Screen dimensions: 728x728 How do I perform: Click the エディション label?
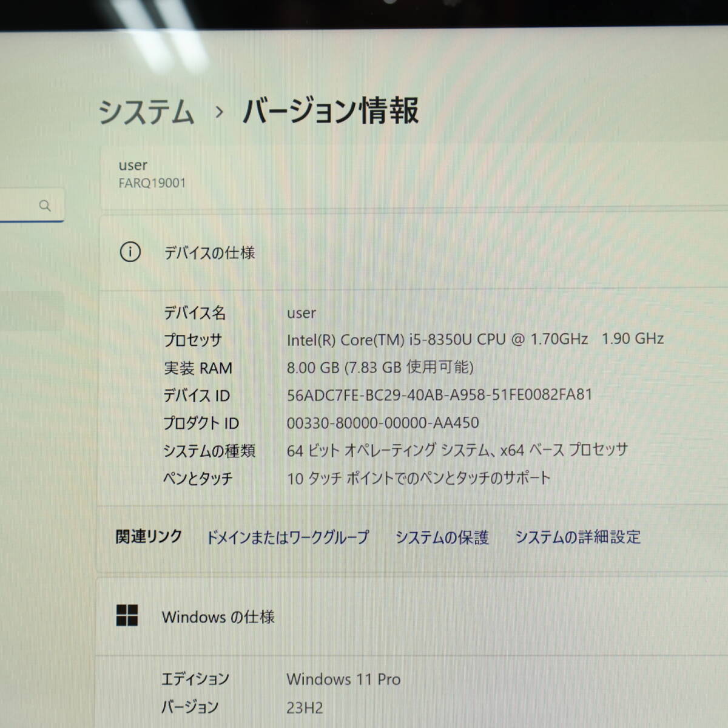195,679
